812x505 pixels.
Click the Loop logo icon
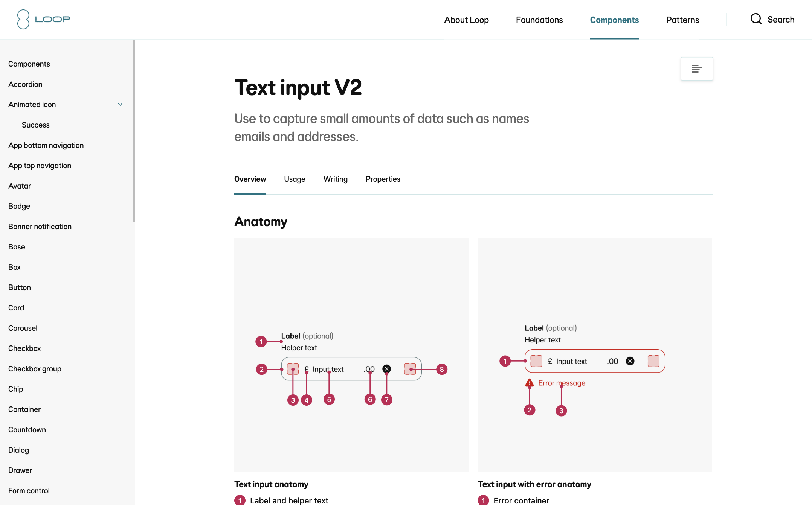point(23,19)
